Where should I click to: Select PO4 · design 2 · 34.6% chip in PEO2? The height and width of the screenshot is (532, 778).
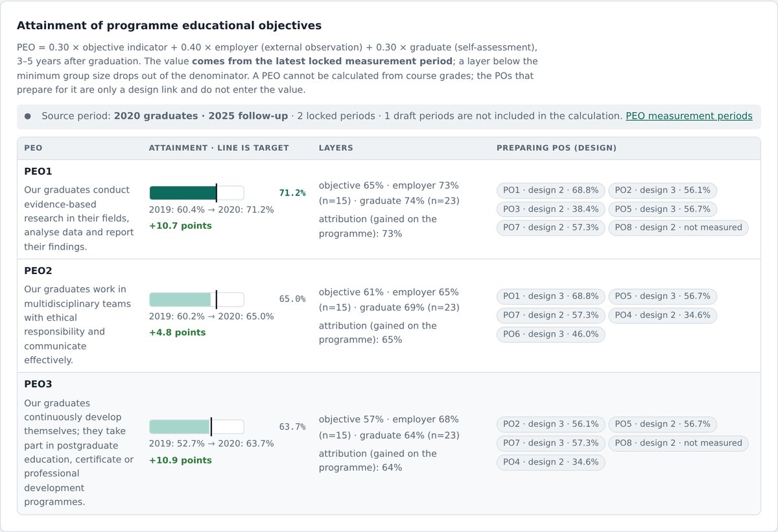(663, 315)
